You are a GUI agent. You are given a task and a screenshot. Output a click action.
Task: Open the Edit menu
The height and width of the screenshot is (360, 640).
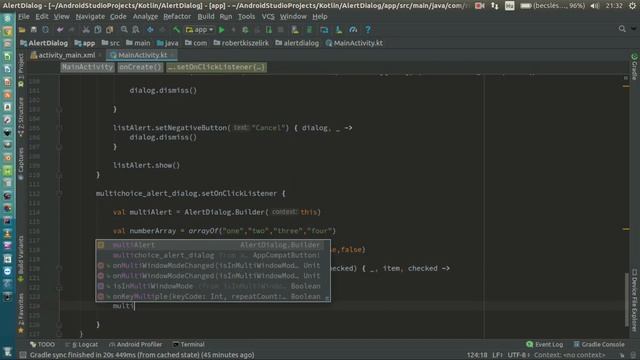[42, 17]
